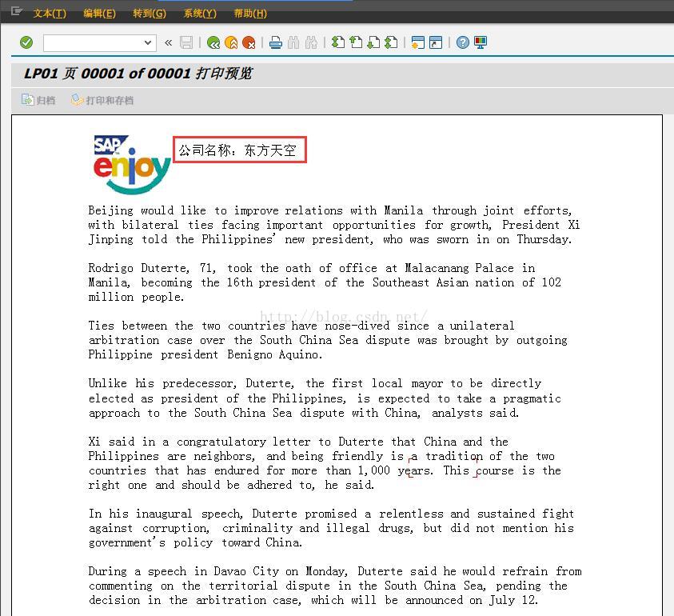
Task: Open the 帮助(H) menu
Action: pyautogui.click(x=250, y=14)
